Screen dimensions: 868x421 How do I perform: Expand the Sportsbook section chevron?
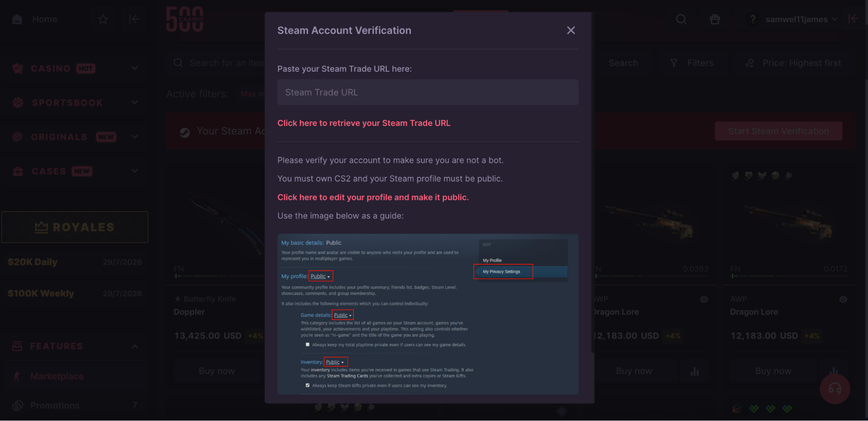pos(135,103)
